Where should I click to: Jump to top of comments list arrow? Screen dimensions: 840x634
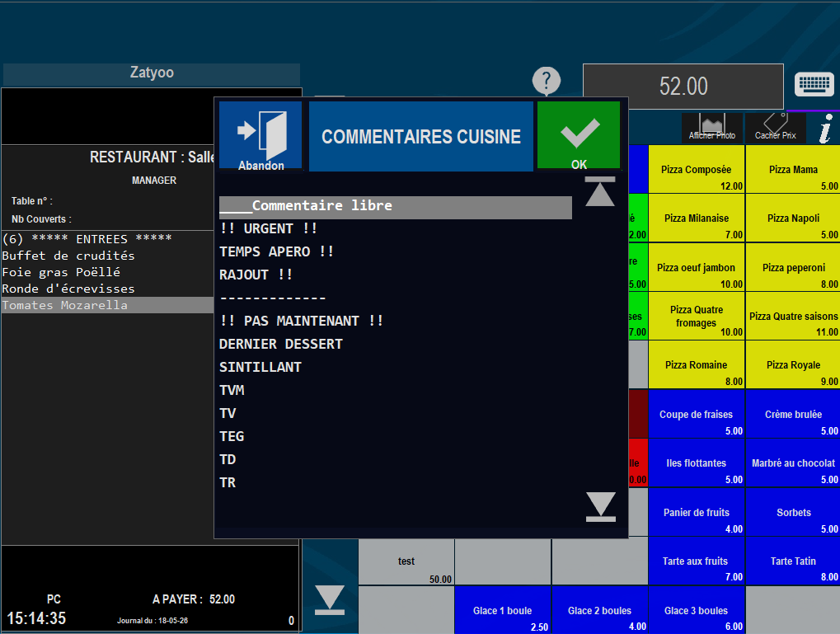pos(600,191)
